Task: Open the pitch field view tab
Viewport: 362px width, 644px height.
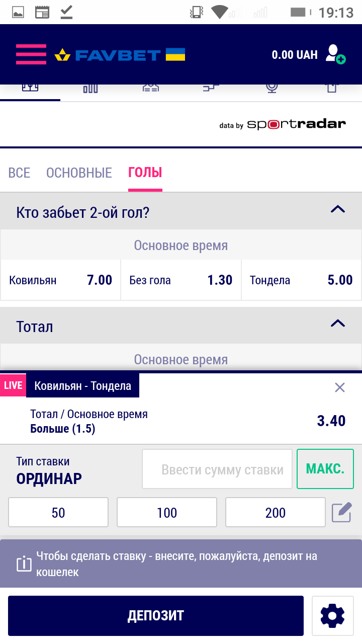Action: point(30,89)
